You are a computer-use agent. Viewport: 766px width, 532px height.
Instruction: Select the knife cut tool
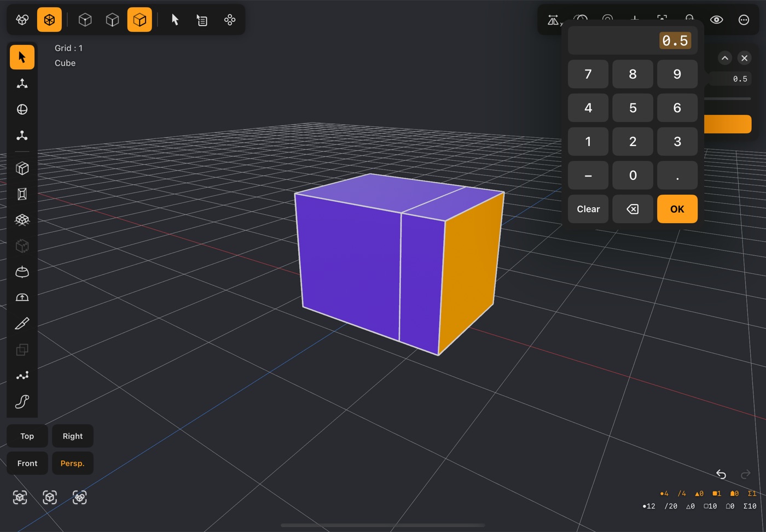[22, 324]
